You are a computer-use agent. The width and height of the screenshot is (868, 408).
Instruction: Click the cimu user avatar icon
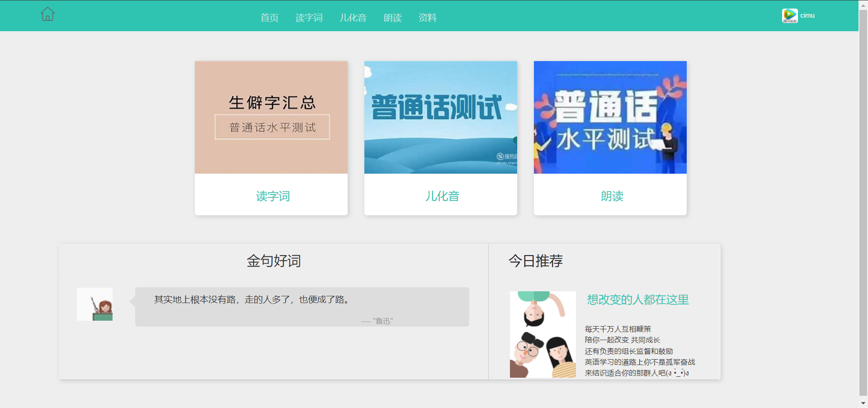click(789, 16)
